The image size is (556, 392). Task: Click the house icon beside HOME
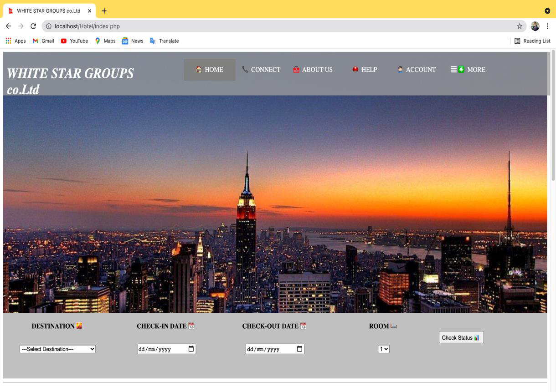coord(199,69)
